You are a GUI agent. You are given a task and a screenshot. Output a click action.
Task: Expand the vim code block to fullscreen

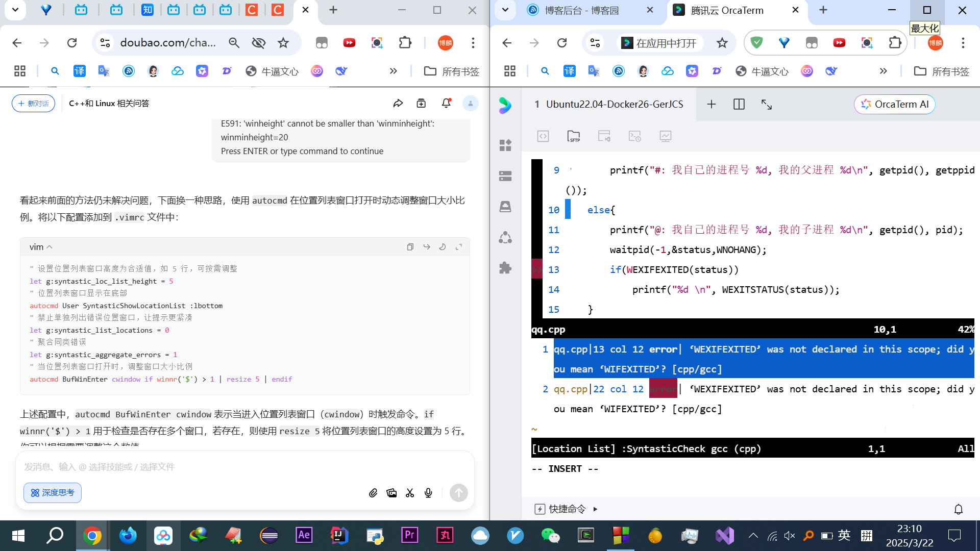[459, 247]
